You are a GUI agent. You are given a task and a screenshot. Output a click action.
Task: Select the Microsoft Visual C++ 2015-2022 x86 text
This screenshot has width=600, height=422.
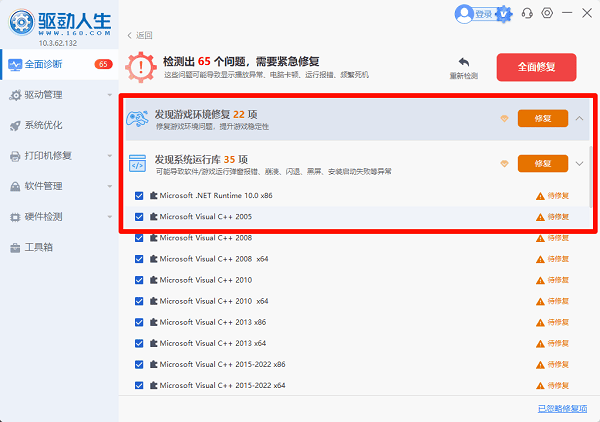coord(222,364)
